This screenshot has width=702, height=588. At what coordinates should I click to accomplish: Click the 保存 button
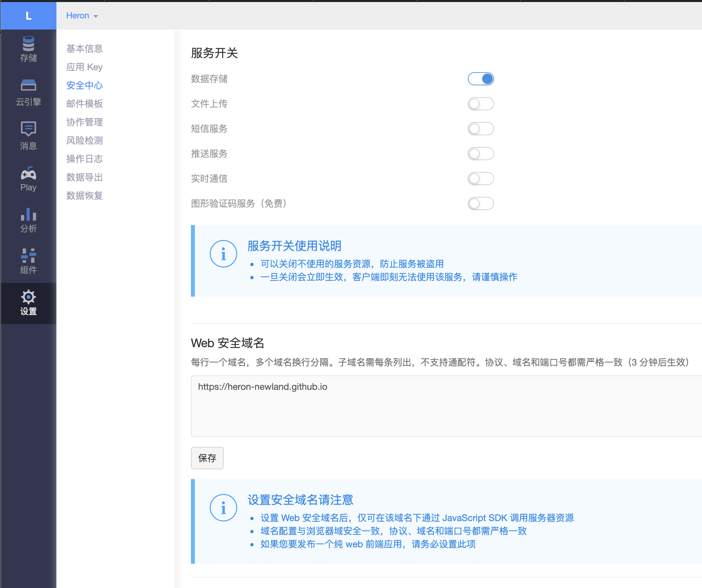click(207, 458)
